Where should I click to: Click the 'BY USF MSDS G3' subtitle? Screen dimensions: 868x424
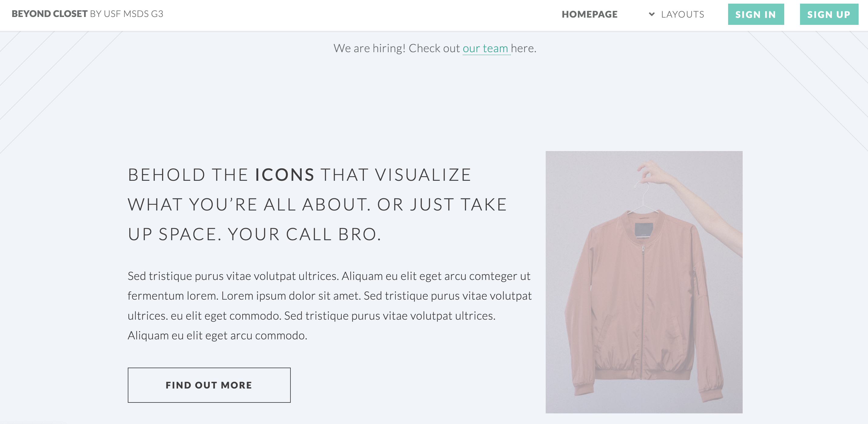click(x=127, y=14)
